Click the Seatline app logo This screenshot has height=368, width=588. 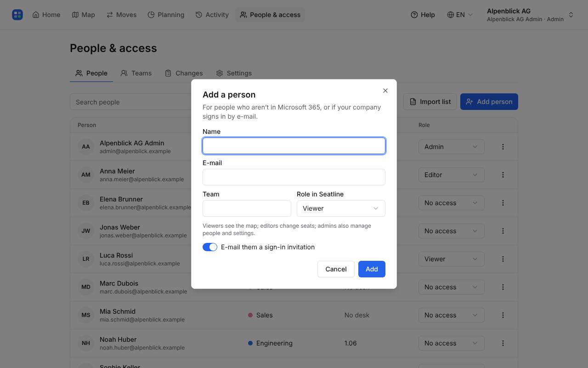pyautogui.click(x=17, y=15)
